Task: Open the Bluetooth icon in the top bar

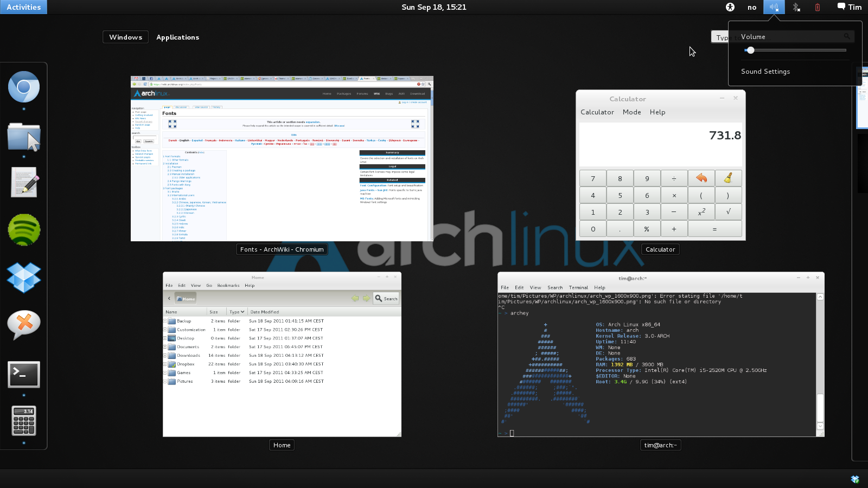Action: point(796,7)
